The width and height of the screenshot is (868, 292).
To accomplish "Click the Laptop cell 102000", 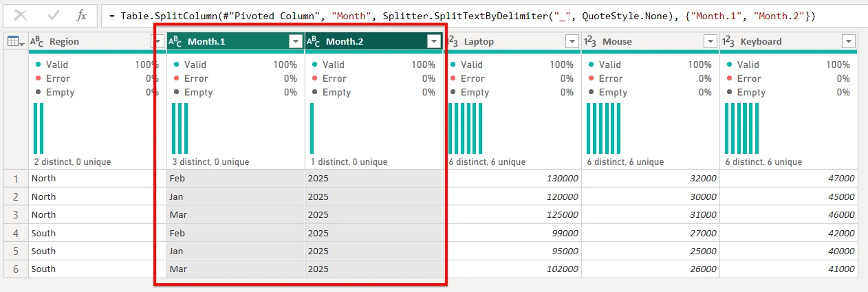I will (512, 269).
